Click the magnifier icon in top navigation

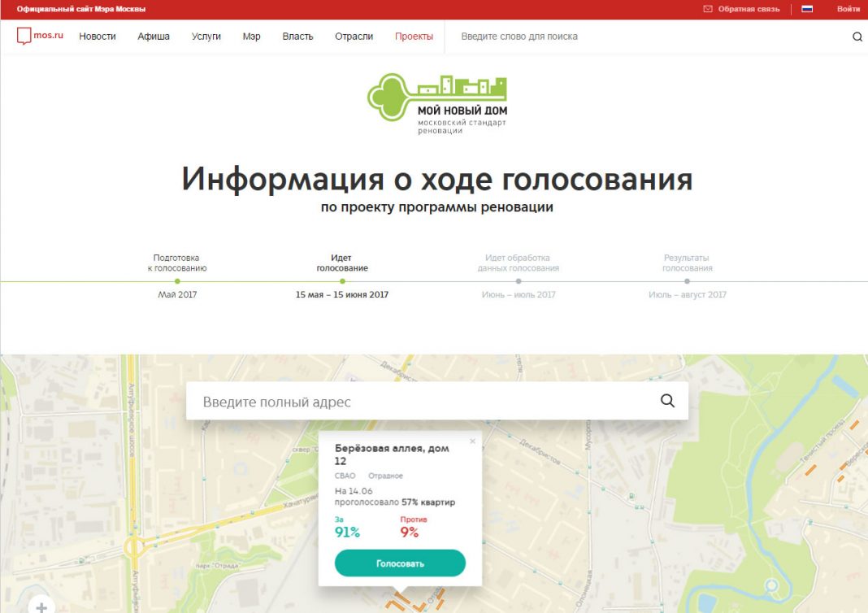pos(857,37)
